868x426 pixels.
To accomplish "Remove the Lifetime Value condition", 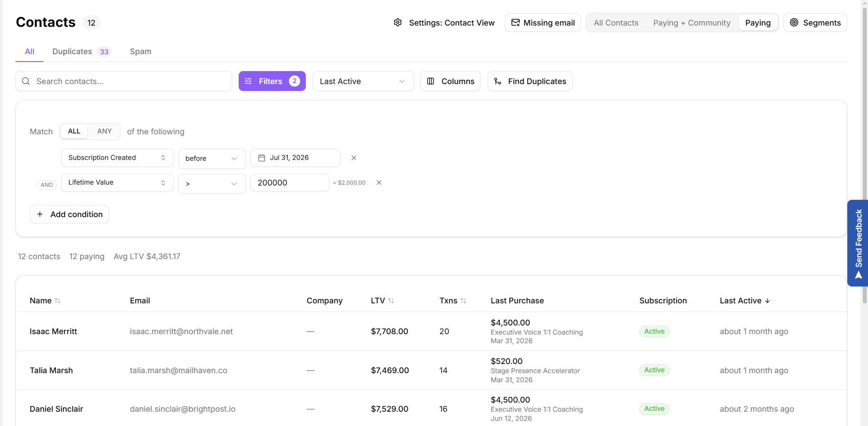I will click(379, 182).
